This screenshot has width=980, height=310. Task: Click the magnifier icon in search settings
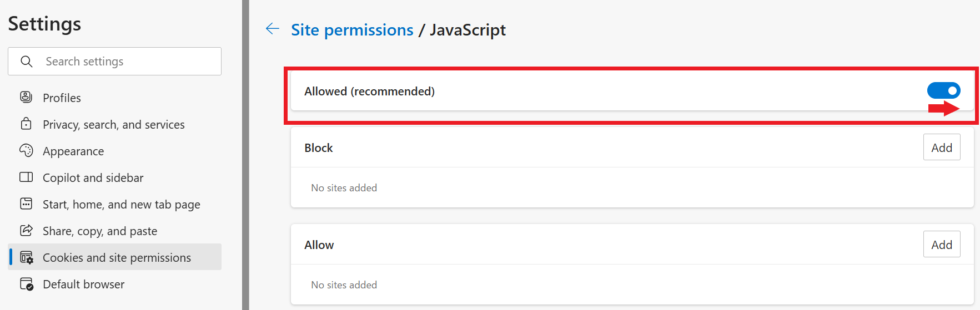(x=27, y=61)
